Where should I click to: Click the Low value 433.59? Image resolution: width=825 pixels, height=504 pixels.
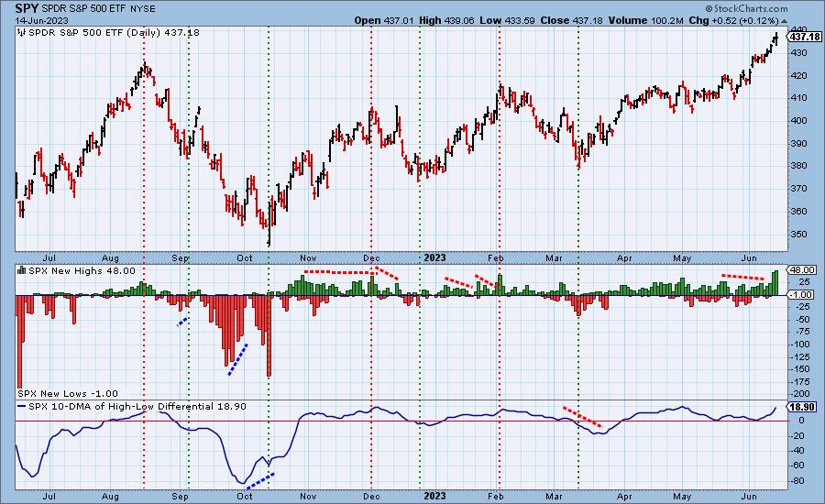pyautogui.click(x=520, y=20)
